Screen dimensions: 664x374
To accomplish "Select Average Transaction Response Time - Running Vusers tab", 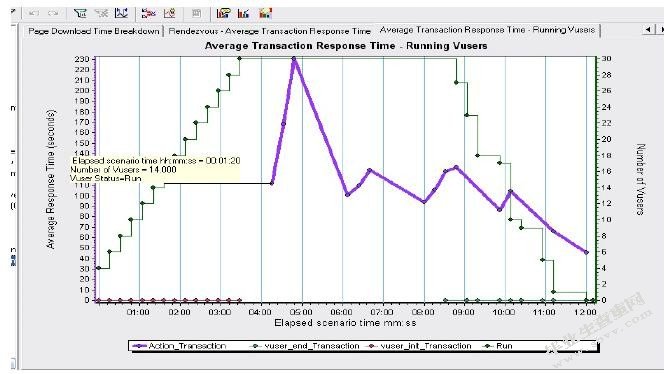I will click(x=487, y=30).
